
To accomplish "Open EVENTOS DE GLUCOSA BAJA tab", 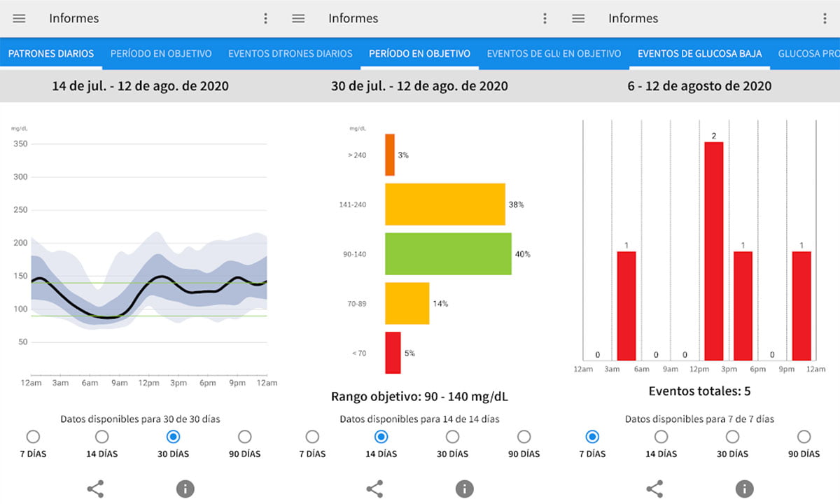I will point(699,53).
